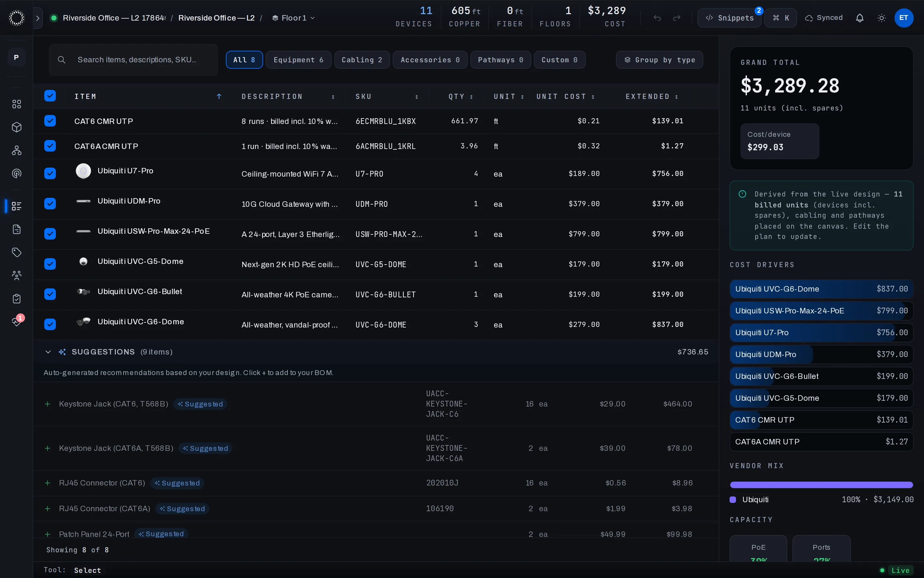
Task: Open the clipboard checklist icon in sidebar
Action: 16,299
